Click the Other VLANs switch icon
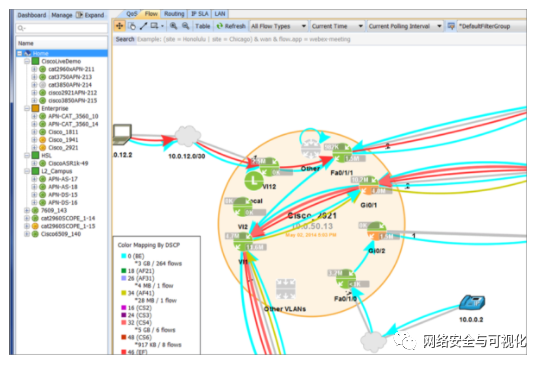544x366 pixels. point(286,289)
